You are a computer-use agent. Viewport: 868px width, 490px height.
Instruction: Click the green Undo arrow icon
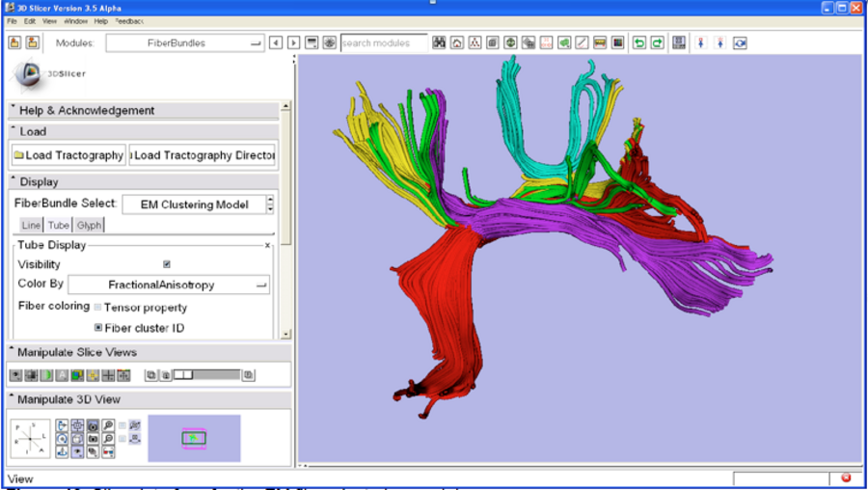tap(638, 42)
